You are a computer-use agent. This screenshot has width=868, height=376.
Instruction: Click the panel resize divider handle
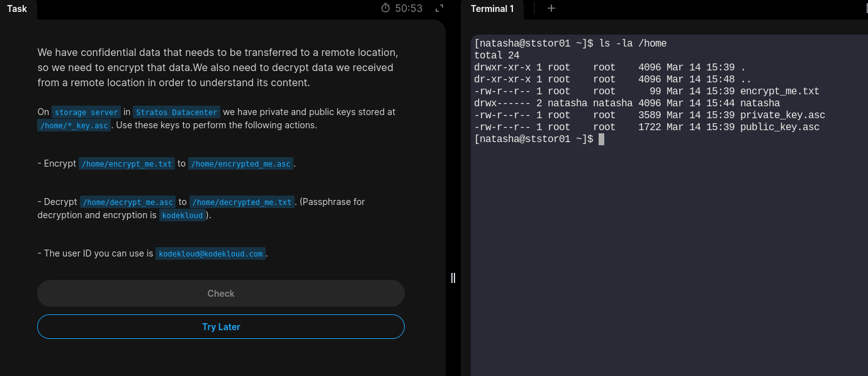453,278
